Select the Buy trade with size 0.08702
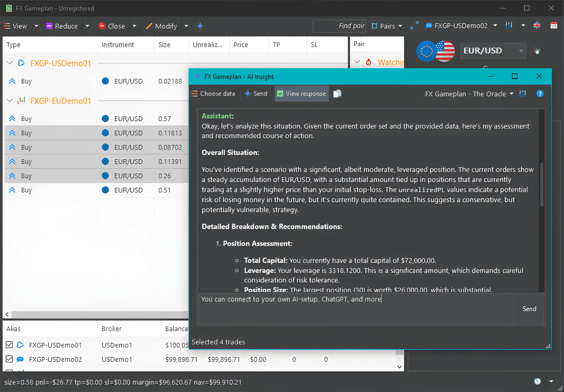 [x=96, y=147]
